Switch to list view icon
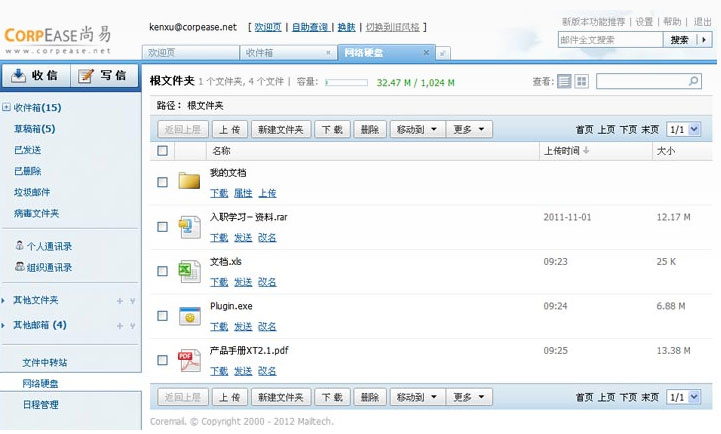Image resolution: width=721 pixels, height=434 pixels. (565, 81)
